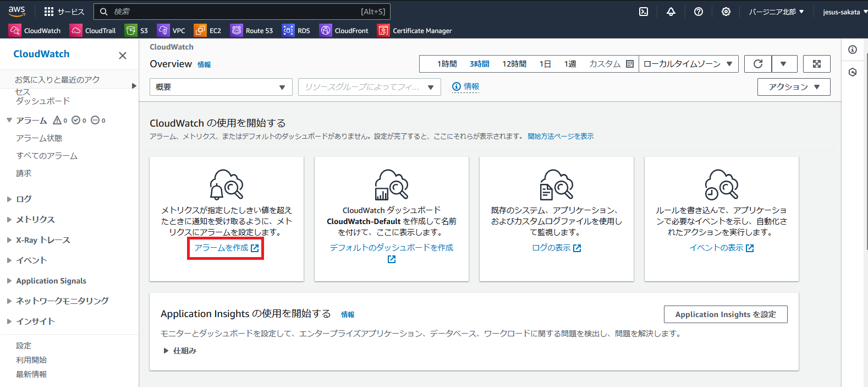868x387 pixels.
Task: Click イベントの表示 link
Action: pos(722,248)
